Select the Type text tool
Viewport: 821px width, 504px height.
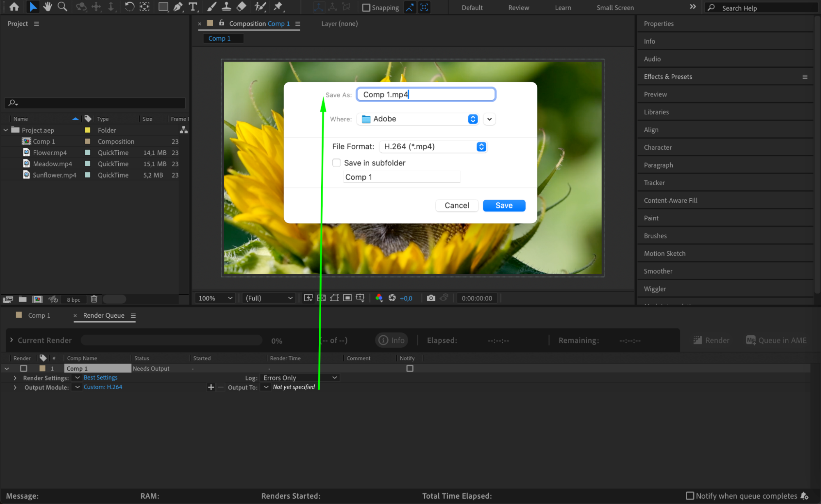[x=193, y=7]
